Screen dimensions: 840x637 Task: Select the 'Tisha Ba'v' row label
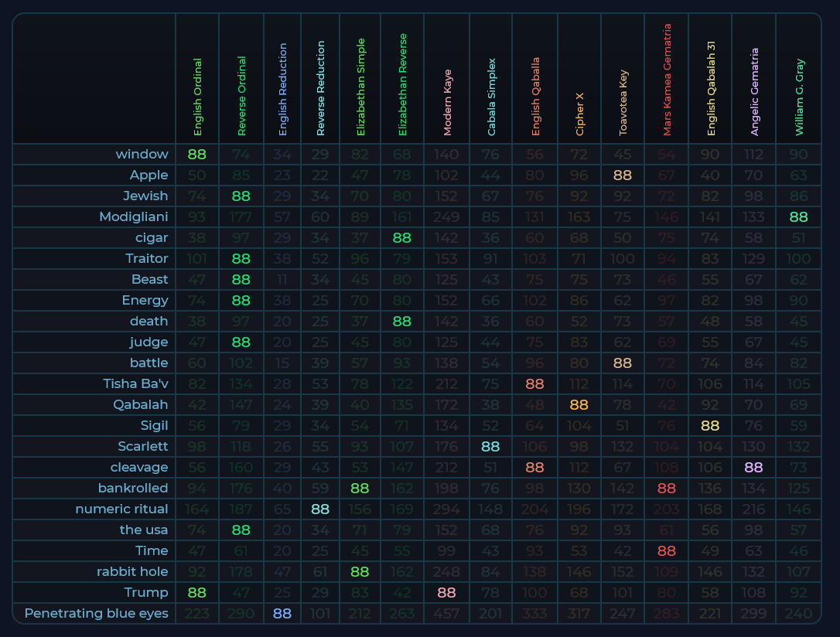coord(135,383)
